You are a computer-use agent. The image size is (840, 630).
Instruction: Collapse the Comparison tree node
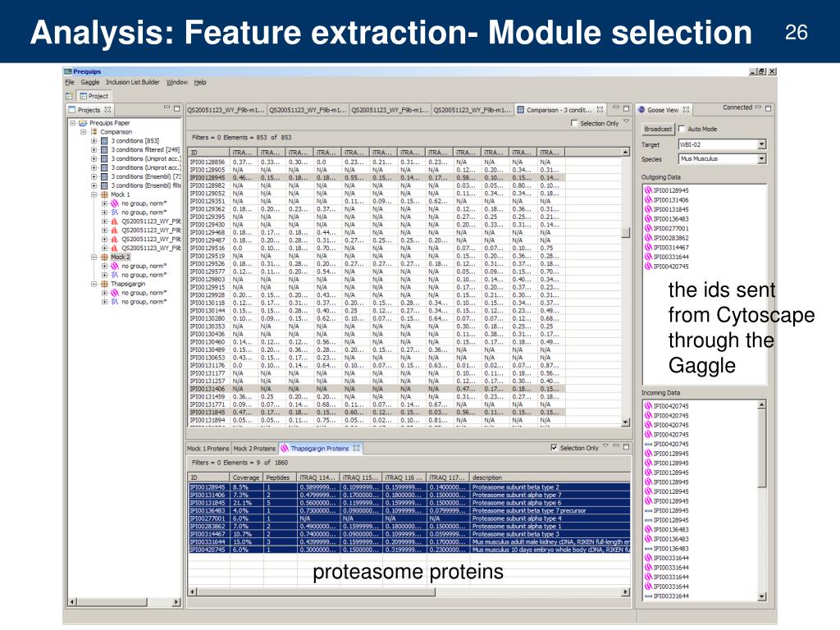pyautogui.click(x=83, y=132)
